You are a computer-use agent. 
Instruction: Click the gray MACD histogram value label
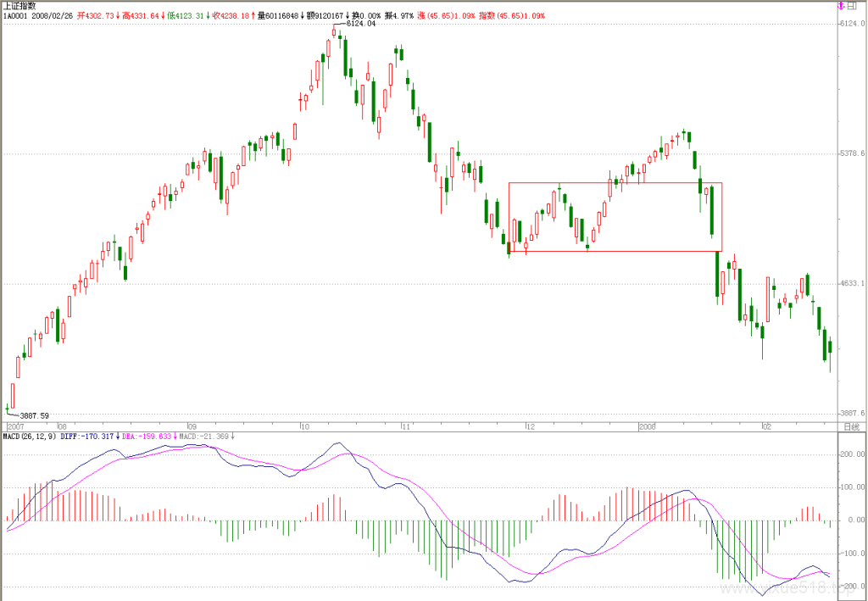point(203,437)
